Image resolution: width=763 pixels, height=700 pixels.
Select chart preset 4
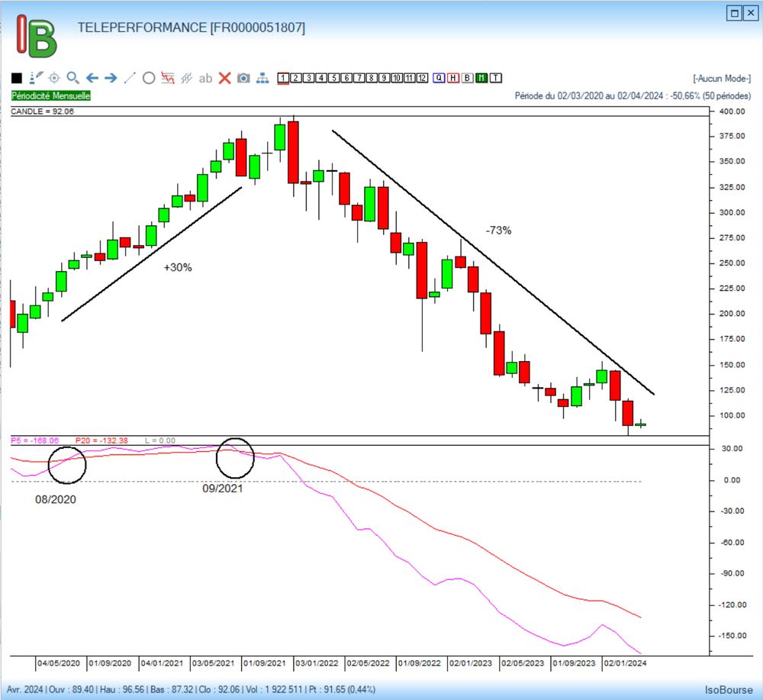[321, 78]
